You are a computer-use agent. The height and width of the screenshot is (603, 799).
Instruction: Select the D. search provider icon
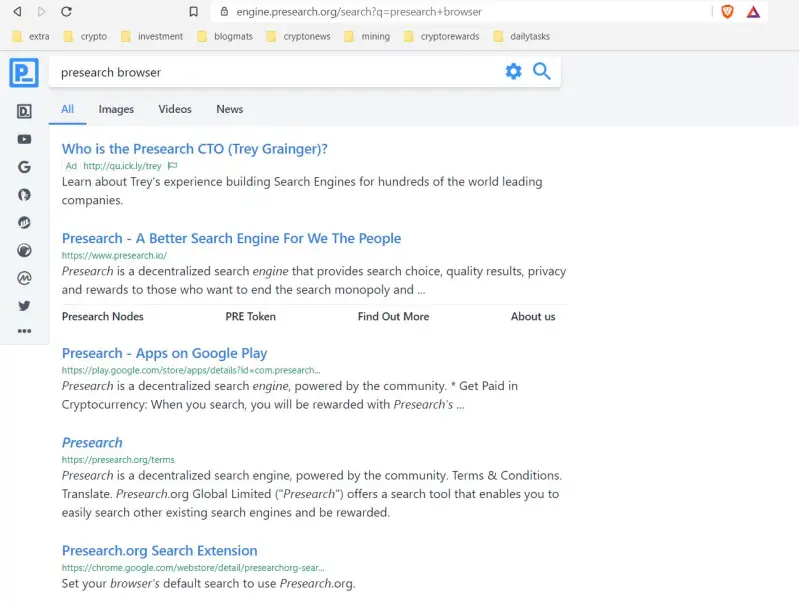(x=24, y=111)
